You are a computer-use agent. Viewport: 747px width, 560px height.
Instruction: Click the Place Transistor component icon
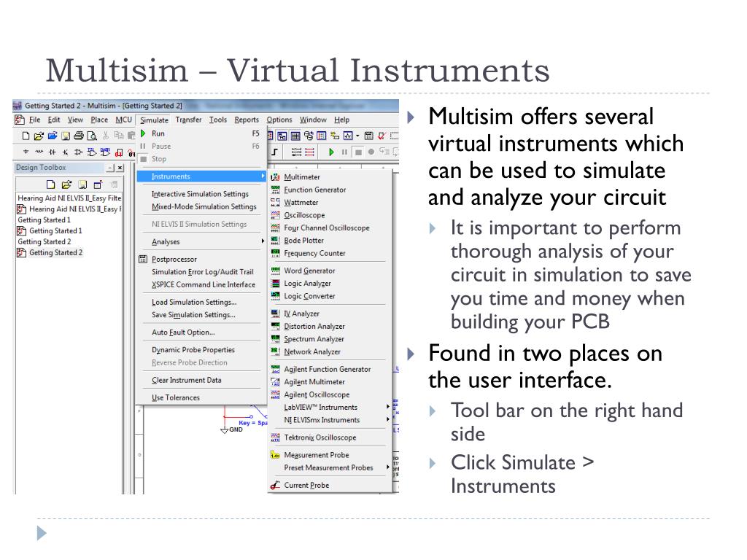tap(65, 152)
